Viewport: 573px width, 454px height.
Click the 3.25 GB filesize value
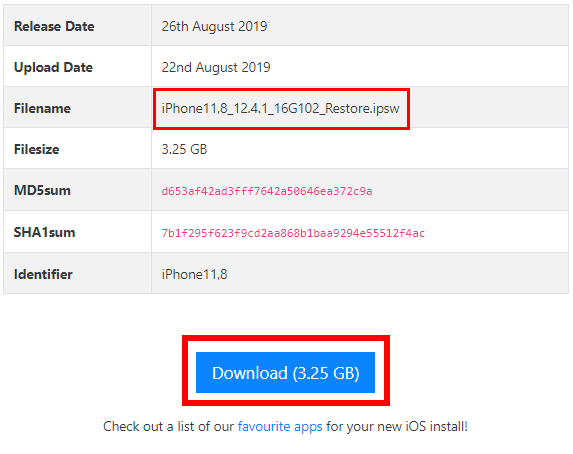point(184,150)
